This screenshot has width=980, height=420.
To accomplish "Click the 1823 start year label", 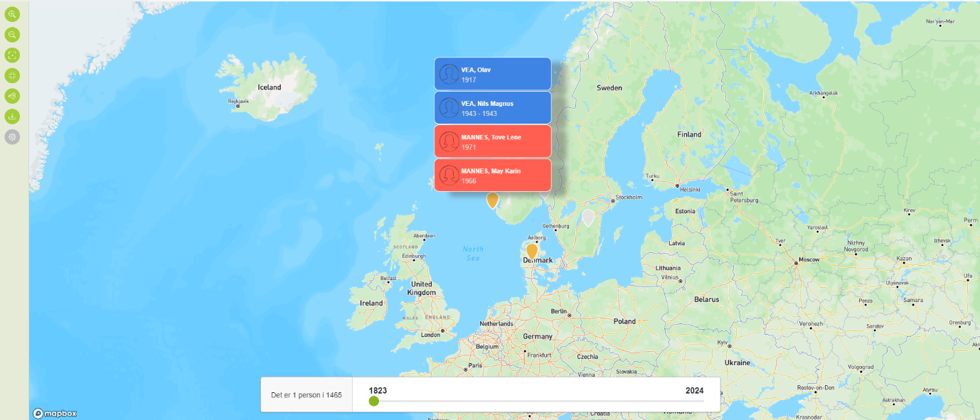I will point(378,390).
